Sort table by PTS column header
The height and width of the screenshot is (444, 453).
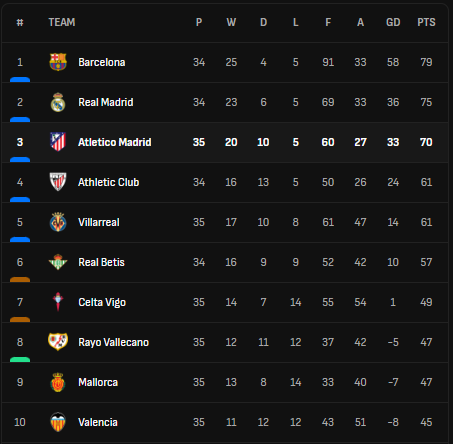pyautogui.click(x=426, y=22)
